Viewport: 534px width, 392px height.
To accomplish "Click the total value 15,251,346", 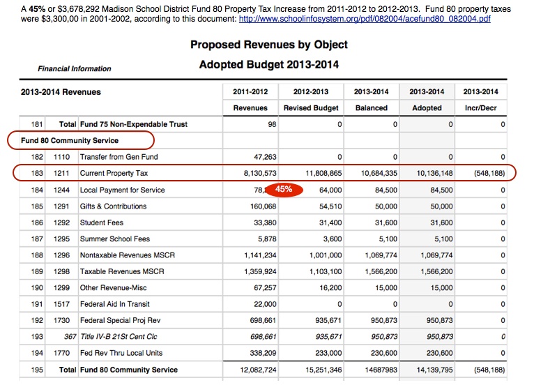I will (x=323, y=370).
